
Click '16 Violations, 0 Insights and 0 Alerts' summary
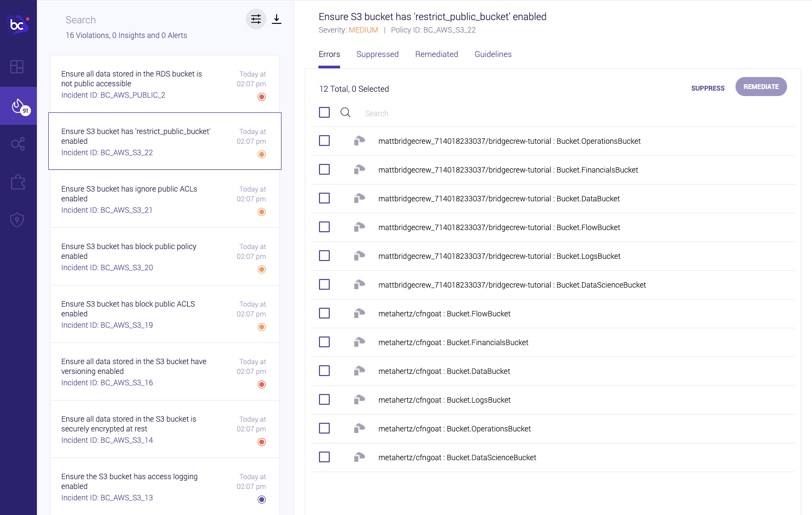pos(126,35)
